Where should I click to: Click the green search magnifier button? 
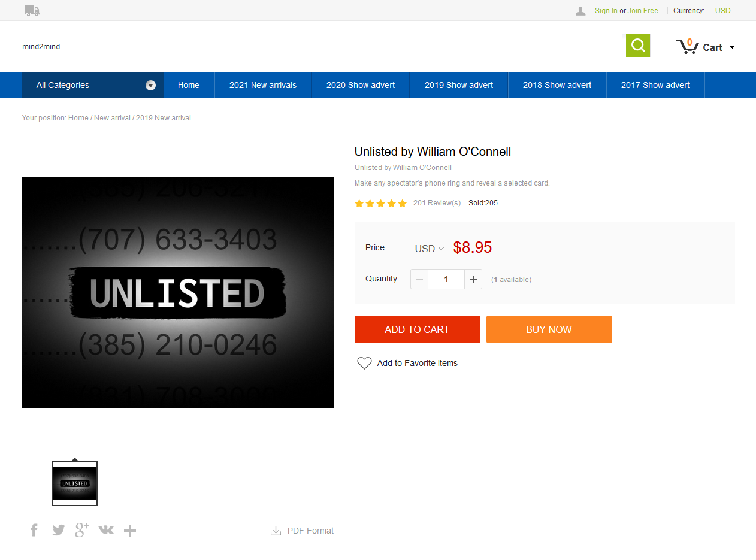[x=638, y=46]
